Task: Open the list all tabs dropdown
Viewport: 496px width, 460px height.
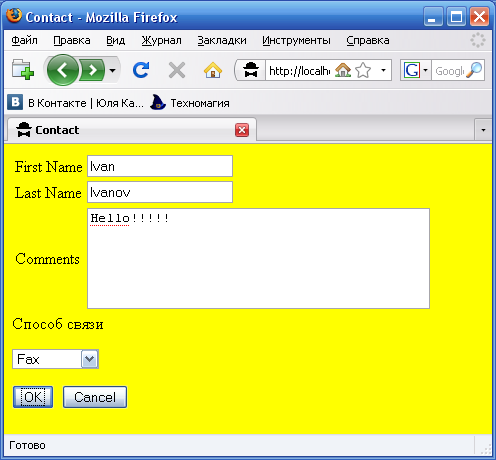Action: [x=483, y=130]
